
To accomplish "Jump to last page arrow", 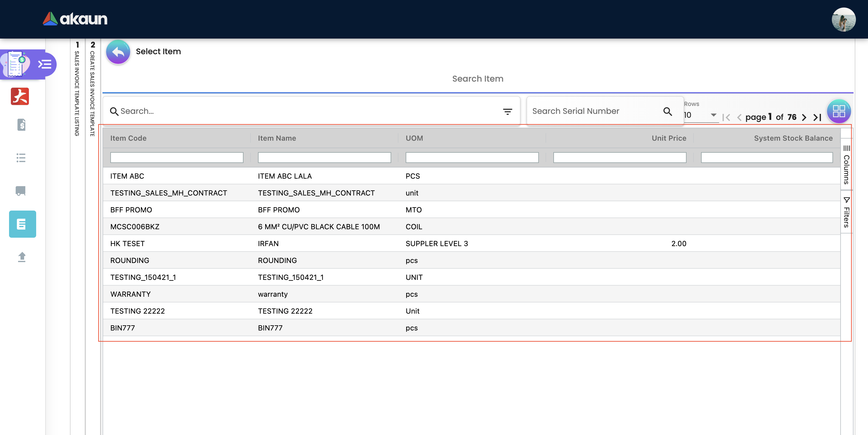I will [817, 117].
